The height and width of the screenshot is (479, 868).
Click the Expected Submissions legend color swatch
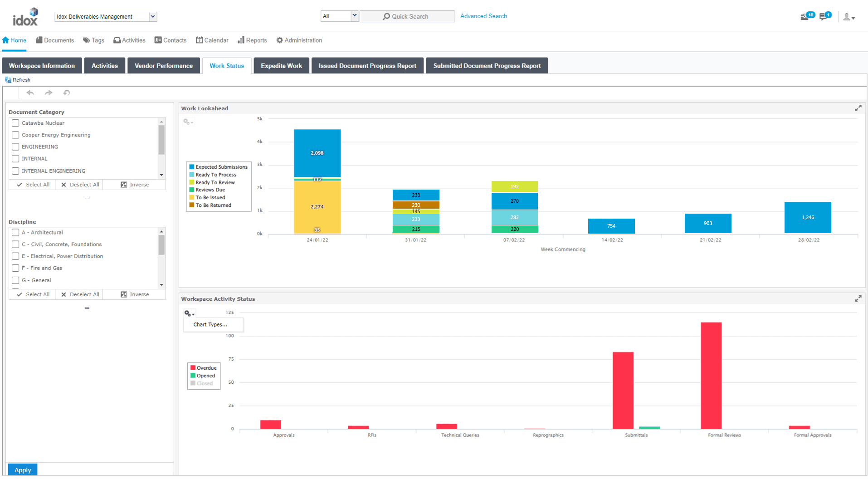pos(192,167)
